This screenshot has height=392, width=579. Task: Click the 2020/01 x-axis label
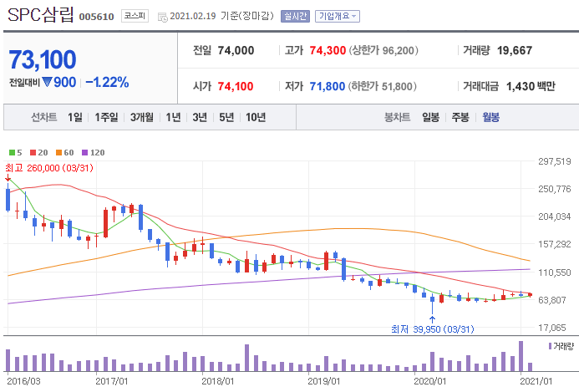(429, 381)
